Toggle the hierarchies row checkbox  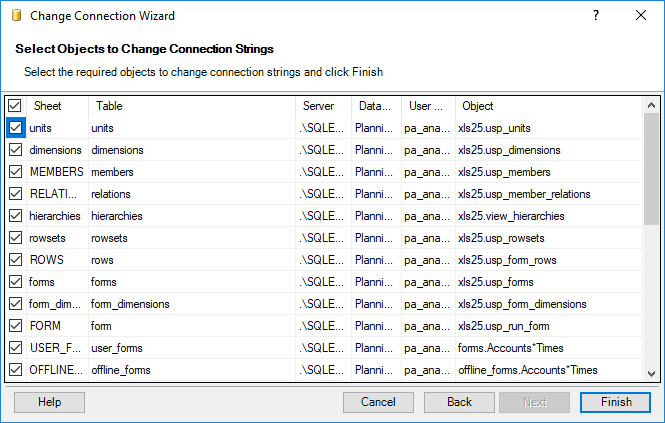[x=16, y=216]
